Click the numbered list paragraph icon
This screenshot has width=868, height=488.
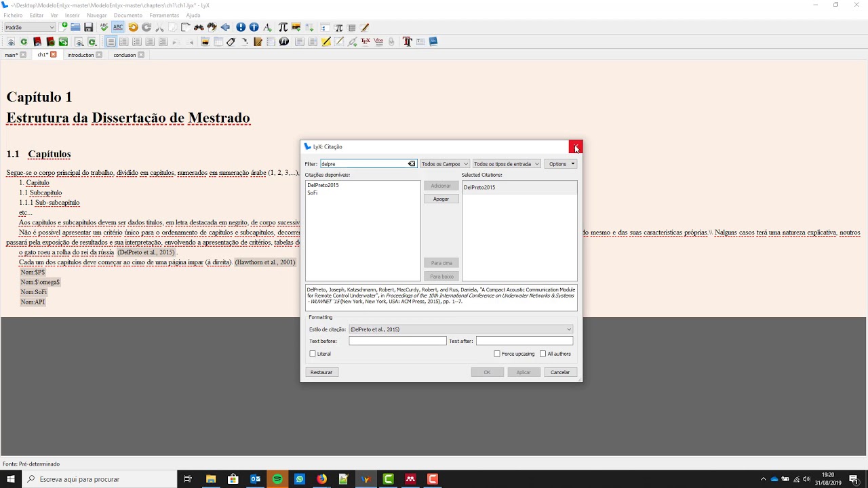coord(123,41)
